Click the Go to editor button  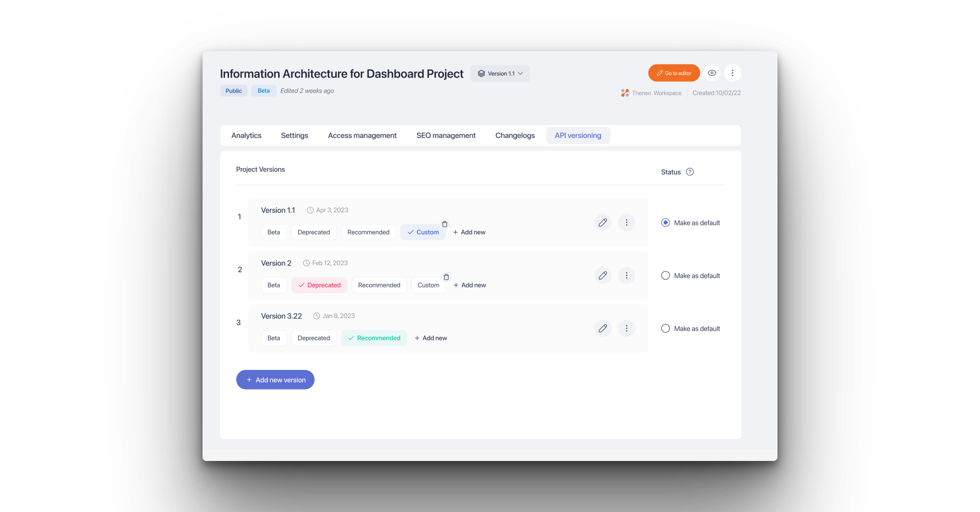click(x=674, y=73)
